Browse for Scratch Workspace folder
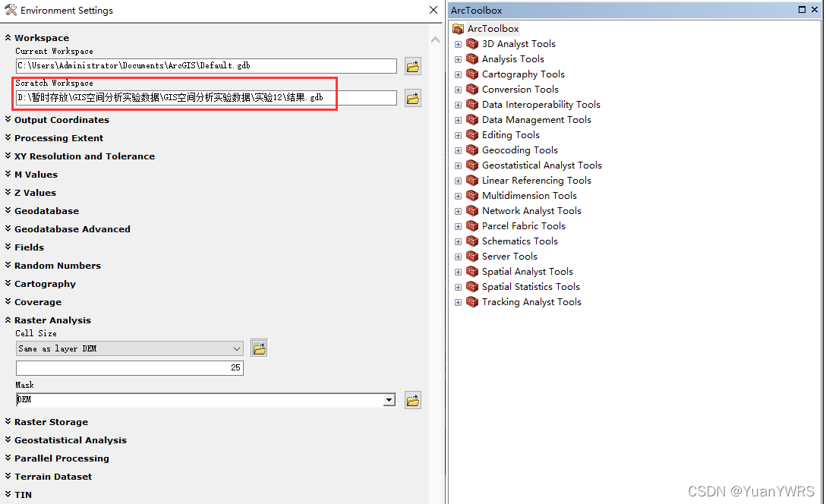This screenshot has width=826, height=504. [x=413, y=98]
